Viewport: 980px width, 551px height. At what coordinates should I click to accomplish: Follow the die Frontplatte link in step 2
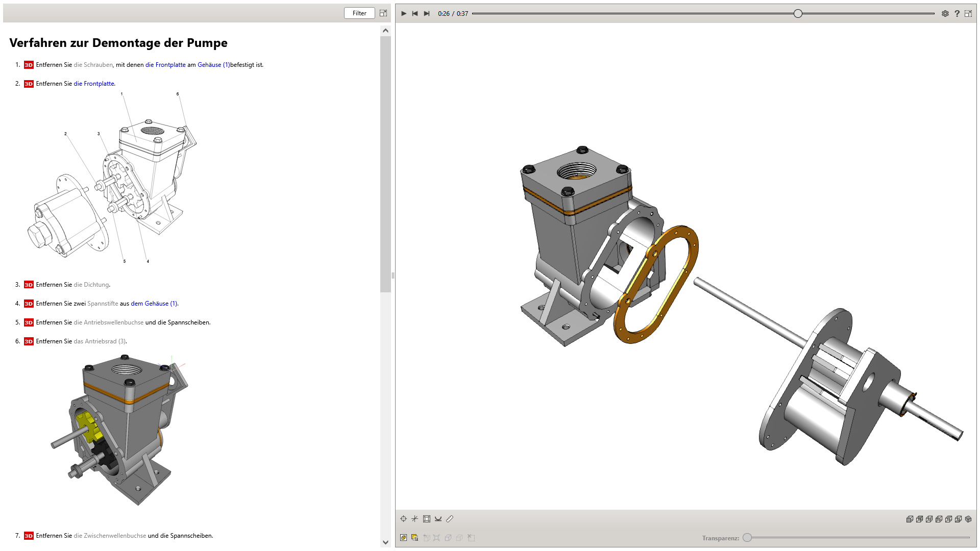click(x=94, y=84)
